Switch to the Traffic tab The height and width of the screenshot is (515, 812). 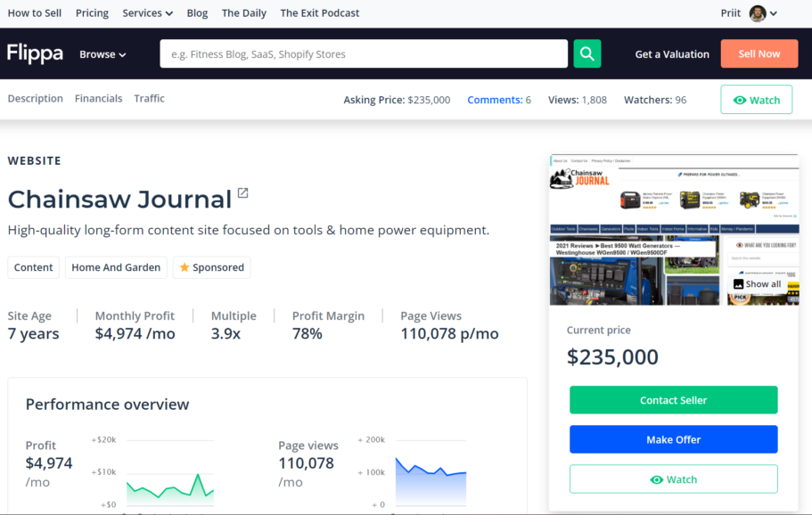(149, 99)
